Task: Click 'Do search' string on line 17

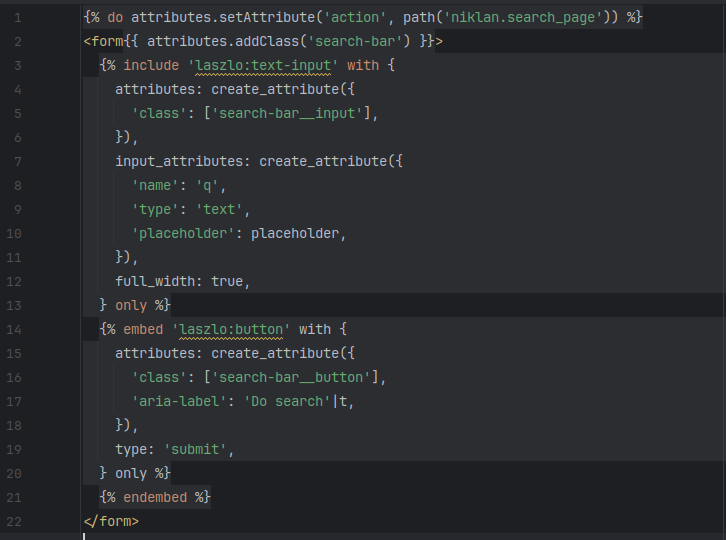Action: coord(287,401)
